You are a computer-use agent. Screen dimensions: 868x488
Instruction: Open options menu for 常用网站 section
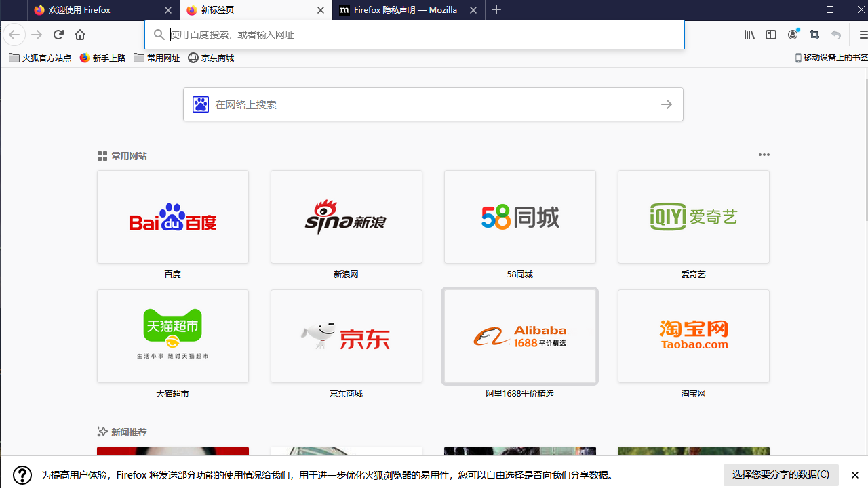[x=764, y=155]
